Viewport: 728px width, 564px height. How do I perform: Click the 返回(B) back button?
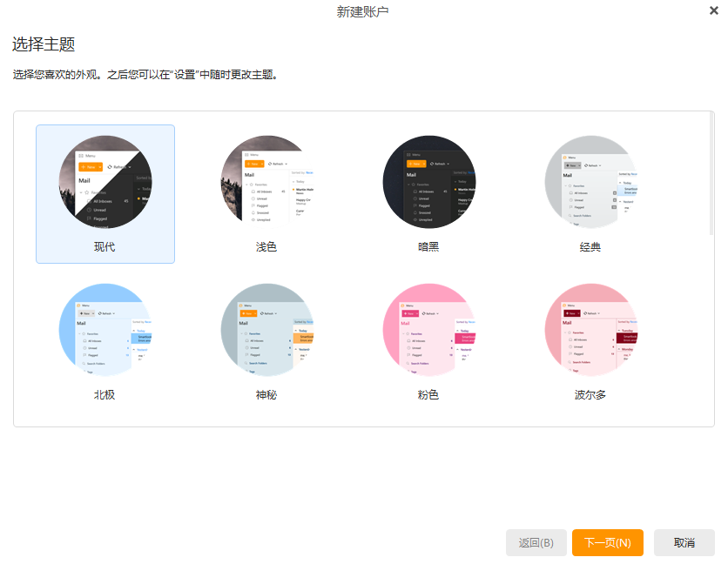click(x=536, y=542)
